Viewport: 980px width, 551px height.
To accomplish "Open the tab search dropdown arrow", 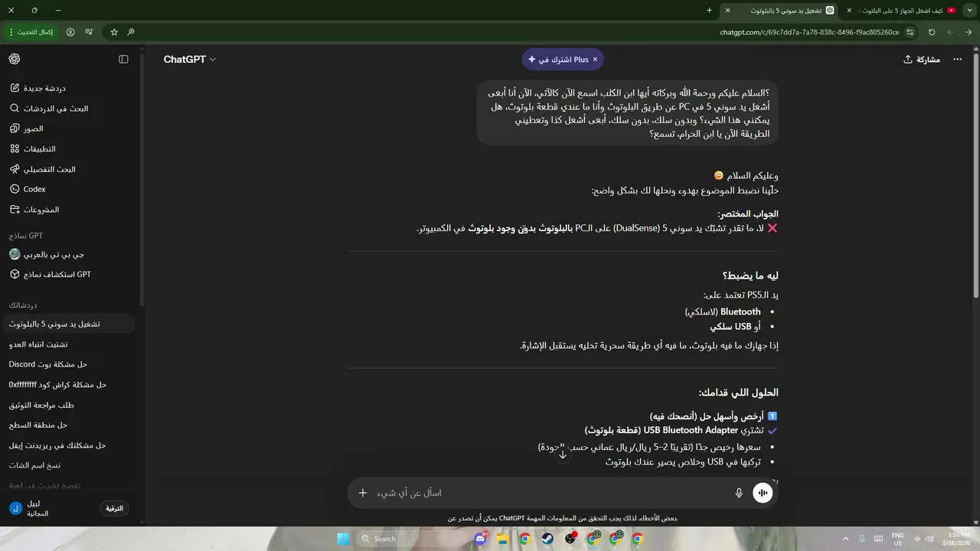I will 969,11.
